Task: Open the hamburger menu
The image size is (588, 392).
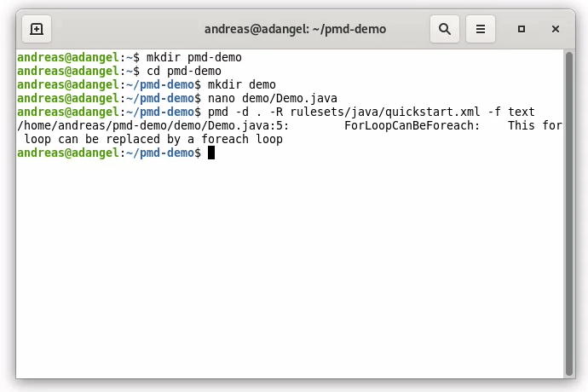Action: (x=481, y=29)
